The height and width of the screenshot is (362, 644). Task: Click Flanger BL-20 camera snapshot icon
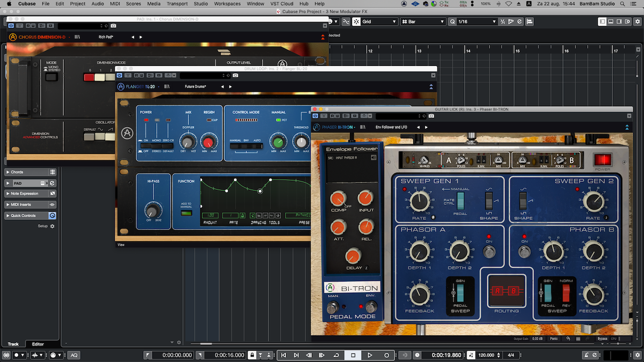tap(235, 75)
